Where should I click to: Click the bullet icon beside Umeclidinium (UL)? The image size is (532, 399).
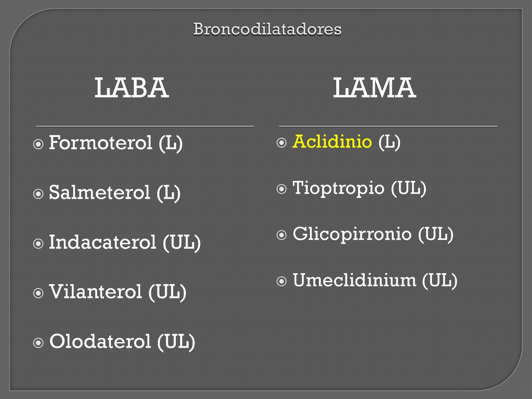(x=282, y=281)
